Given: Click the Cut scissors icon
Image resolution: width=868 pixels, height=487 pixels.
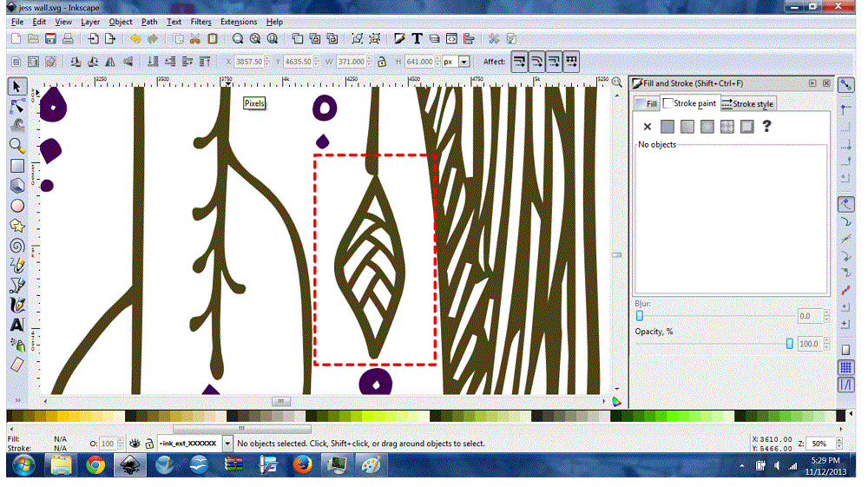Looking at the screenshot, I should [x=194, y=39].
